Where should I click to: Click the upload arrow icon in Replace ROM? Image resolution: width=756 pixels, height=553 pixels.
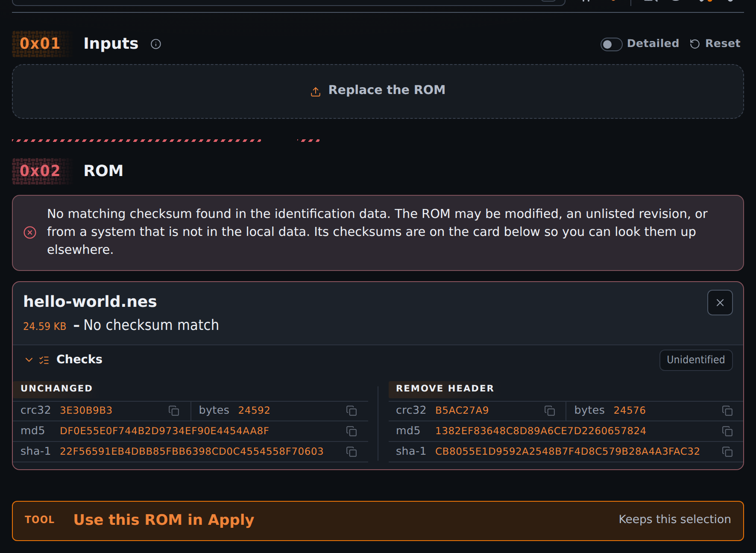pyautogui.click(x=316, y=91)
